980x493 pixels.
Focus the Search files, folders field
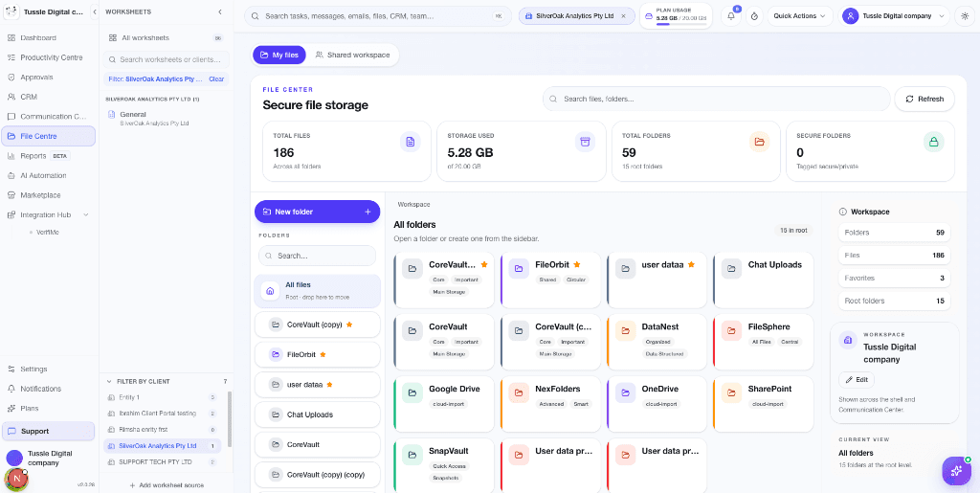pos(716,99)
